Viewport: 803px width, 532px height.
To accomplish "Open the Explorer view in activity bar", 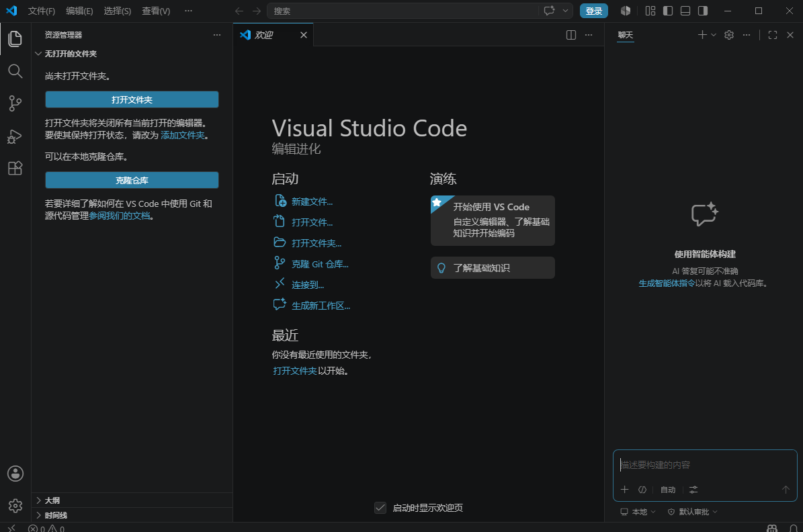I will tap(15, 39).
